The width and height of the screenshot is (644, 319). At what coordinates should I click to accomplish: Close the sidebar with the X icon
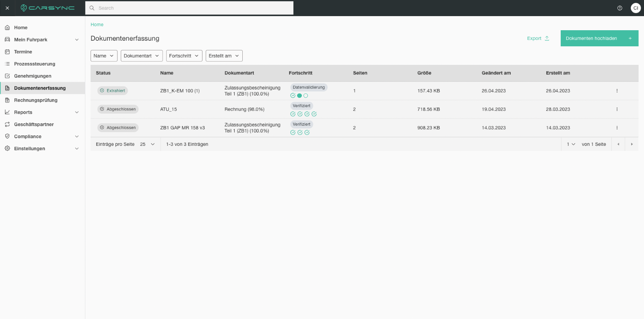[x=7, y=8]
